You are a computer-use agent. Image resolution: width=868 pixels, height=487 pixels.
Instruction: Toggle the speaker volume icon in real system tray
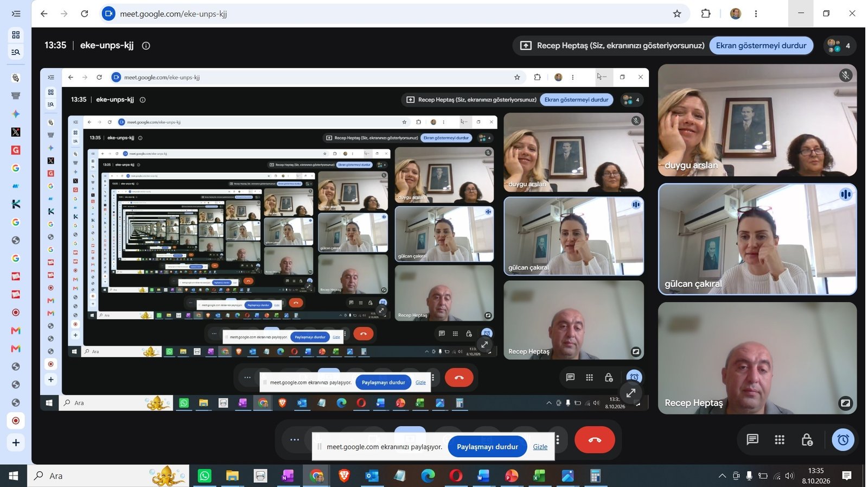pyautogui.click(x=789, y=476)
